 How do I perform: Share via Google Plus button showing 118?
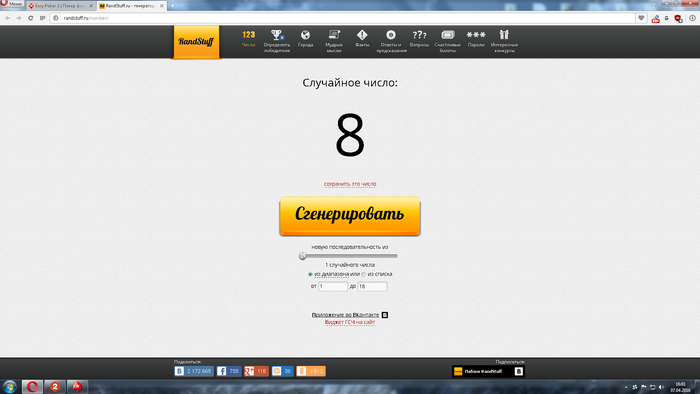[x=256, y=371]
